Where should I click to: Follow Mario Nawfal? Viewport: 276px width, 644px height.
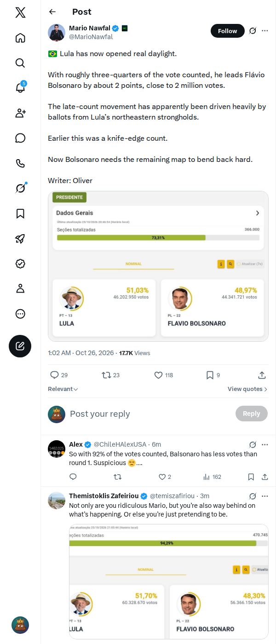pyautogui.click(x=228, y=31)
